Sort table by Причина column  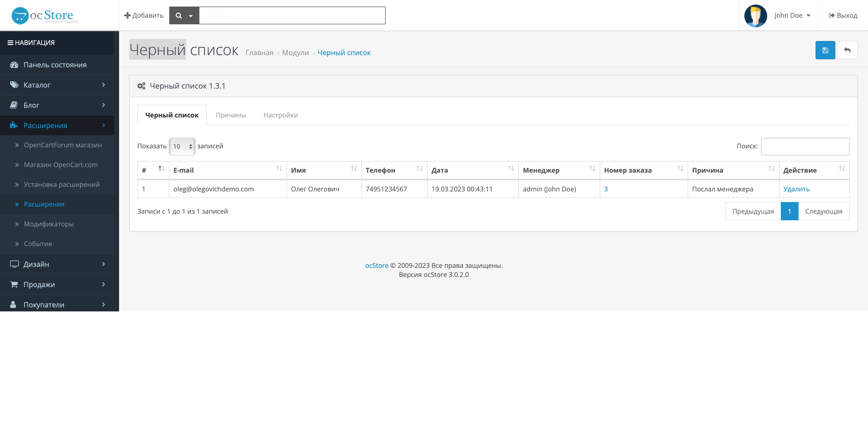click(x=733, y=170)
